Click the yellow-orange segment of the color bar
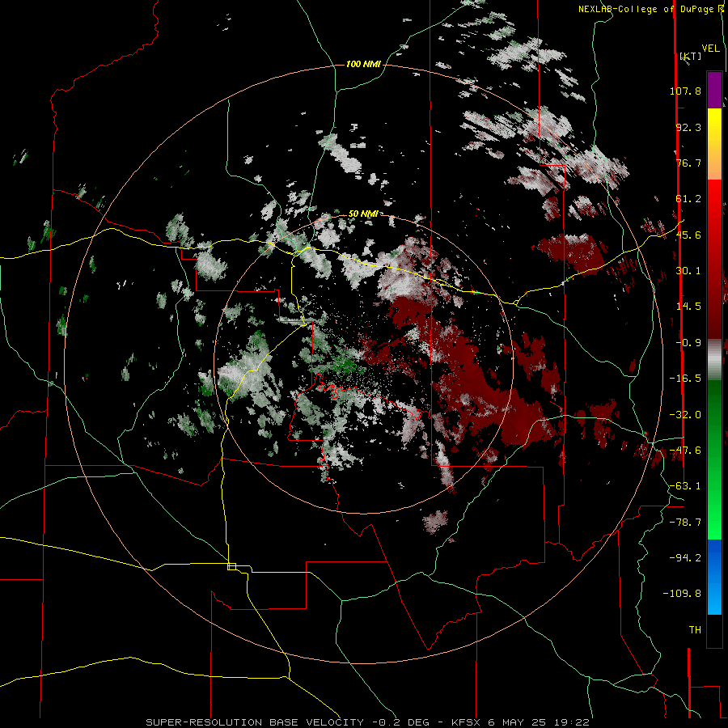The image size is (728, 728). pos(714,144)
